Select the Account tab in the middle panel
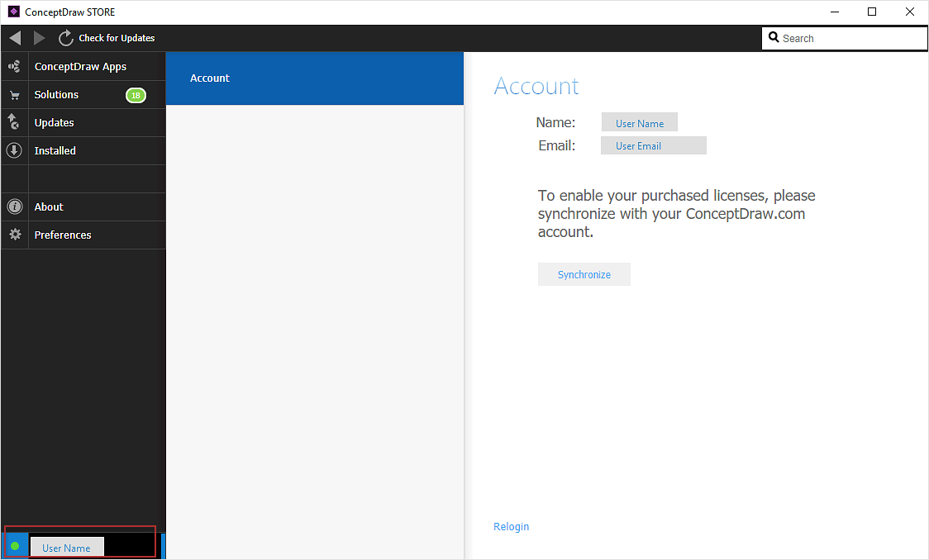 (x=315, y=78)
